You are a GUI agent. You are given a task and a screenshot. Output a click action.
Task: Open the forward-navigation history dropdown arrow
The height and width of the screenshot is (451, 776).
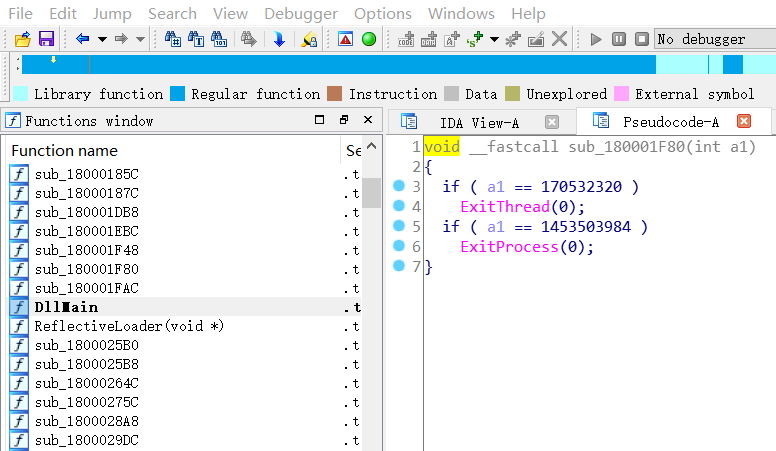(x=141, y=39)
